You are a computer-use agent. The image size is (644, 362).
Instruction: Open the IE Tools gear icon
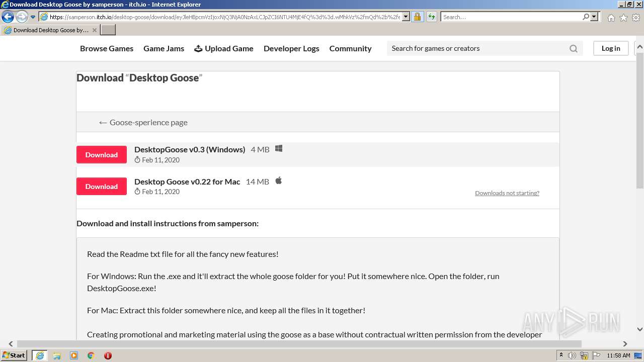tap(636, 18)
